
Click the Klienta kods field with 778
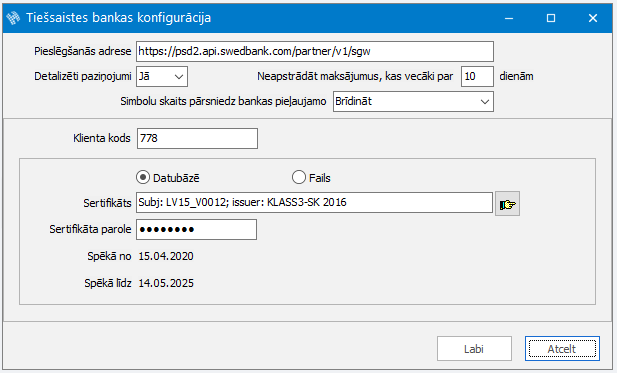(198, 138)
